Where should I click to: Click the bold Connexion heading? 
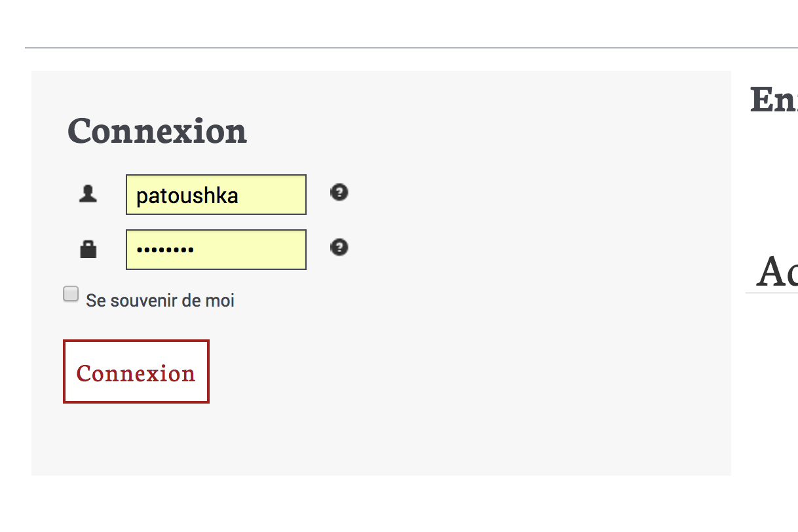click(x=157, y=131)
